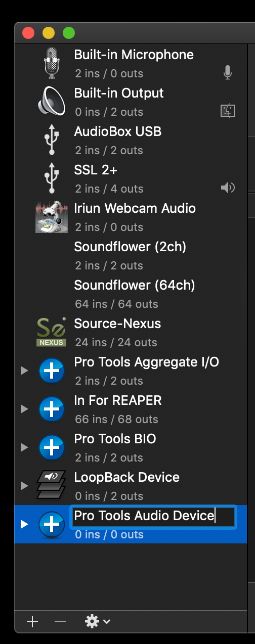Click the Source-Nexus logo icon
Image resolution: width=255 pixels, height=644 pixels.
[51, 332]
